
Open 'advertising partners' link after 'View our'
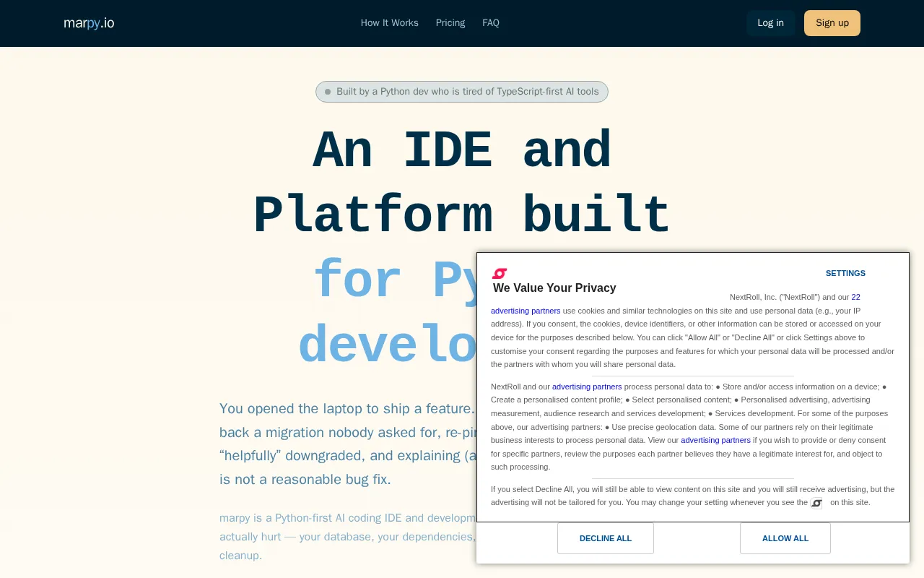coord(715,440)
